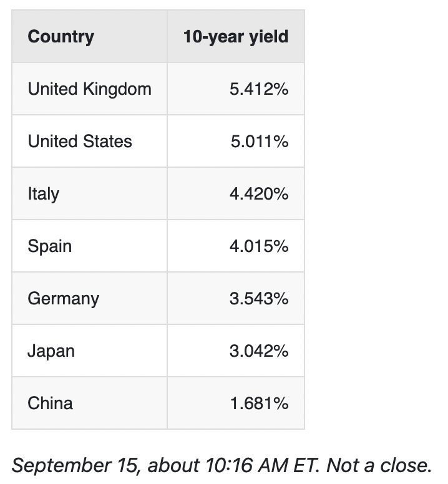
Task: Select the United Kingdom cell
Action: (90, 89)
